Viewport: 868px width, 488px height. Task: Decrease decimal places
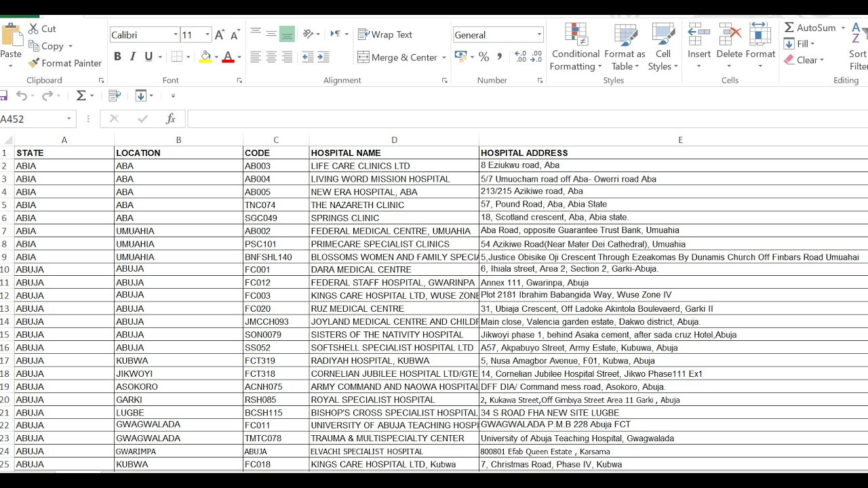click(536, 57)
